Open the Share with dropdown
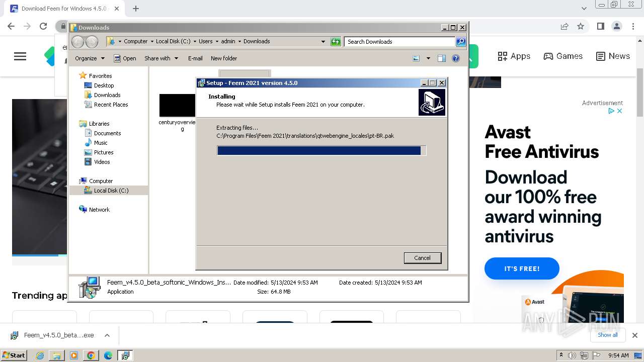The image size is (644, 362). point(161,58)
